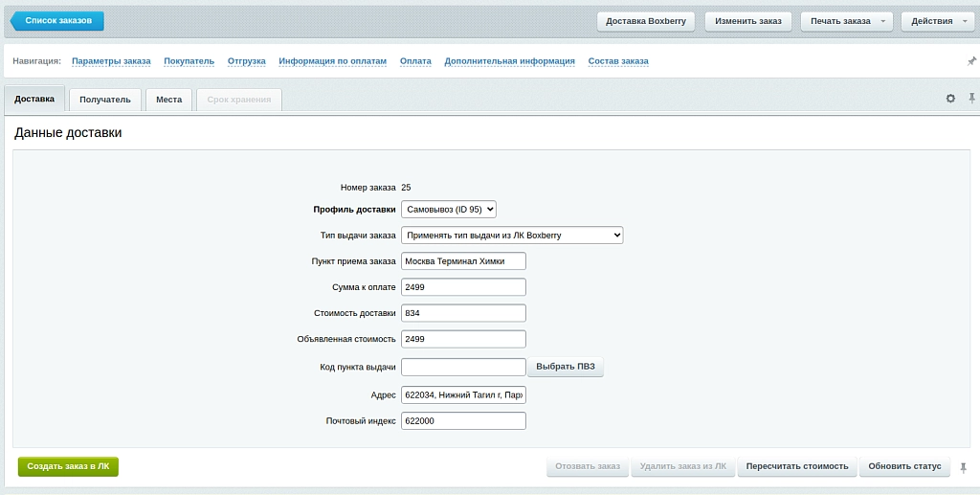Open Профиль доставки dropdown Самовывоз
The width and height of the screenshot is (980, 495).
449,210
